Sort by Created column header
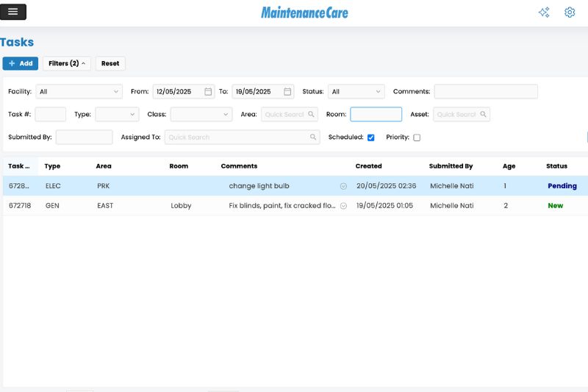588x392 pixels. 368,166
